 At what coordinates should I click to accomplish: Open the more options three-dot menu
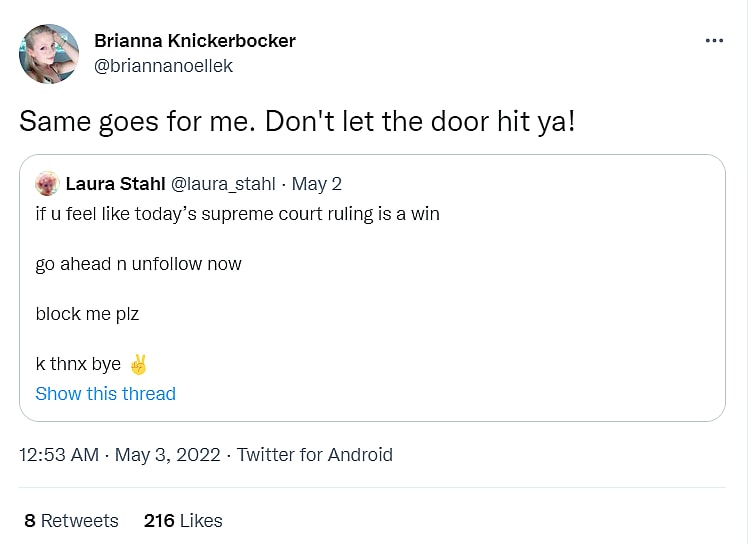pyautogui.click(x=714, y=41)
